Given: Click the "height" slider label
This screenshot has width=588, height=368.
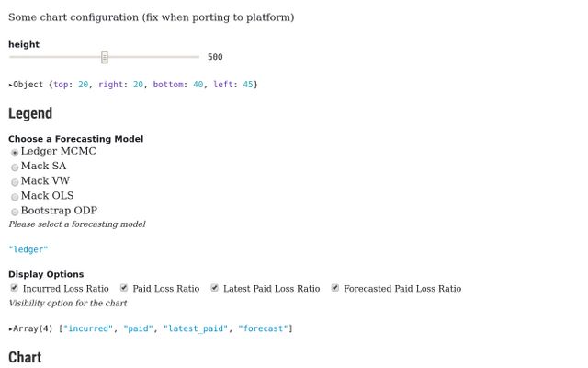Looking at the screenshot, I should [x=24, y=44].
